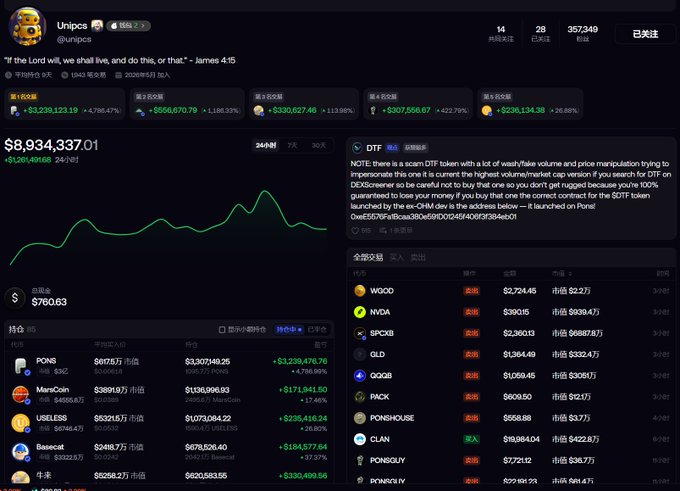Click the 持仓 85 holdings header
This screenshot has height=491, width=680.
22,330
